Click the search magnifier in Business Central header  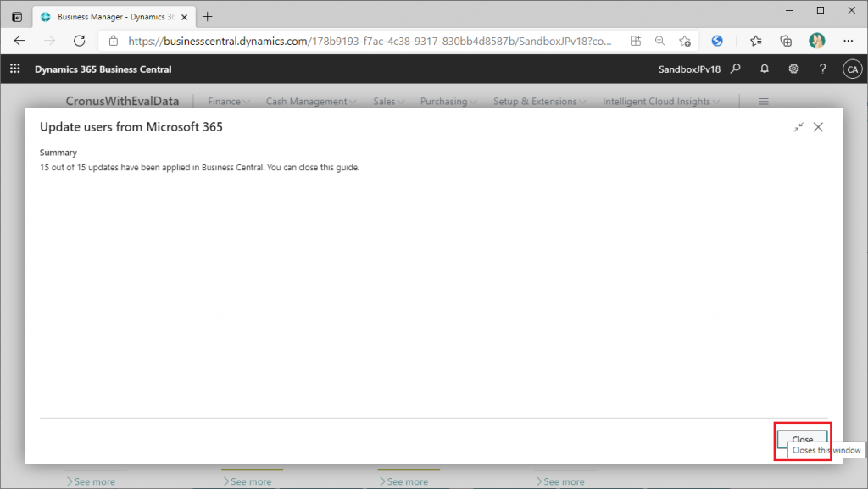(735, 69)
